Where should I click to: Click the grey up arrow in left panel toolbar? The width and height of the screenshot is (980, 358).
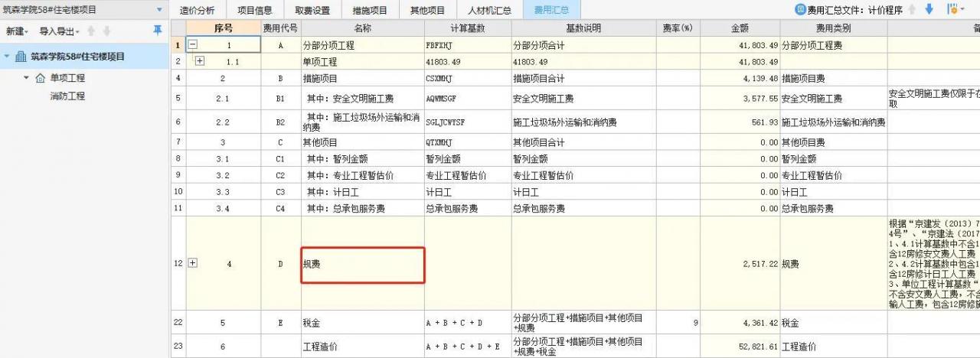point(92,31)
